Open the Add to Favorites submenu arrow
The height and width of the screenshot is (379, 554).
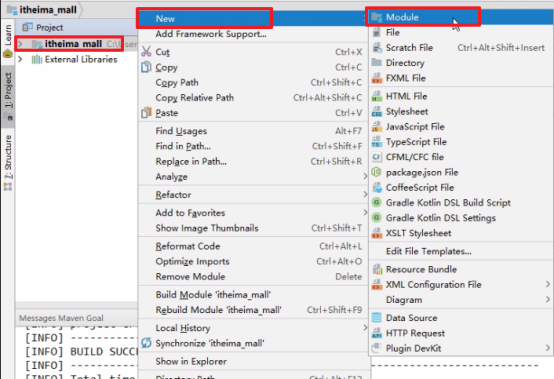(365, 212)
